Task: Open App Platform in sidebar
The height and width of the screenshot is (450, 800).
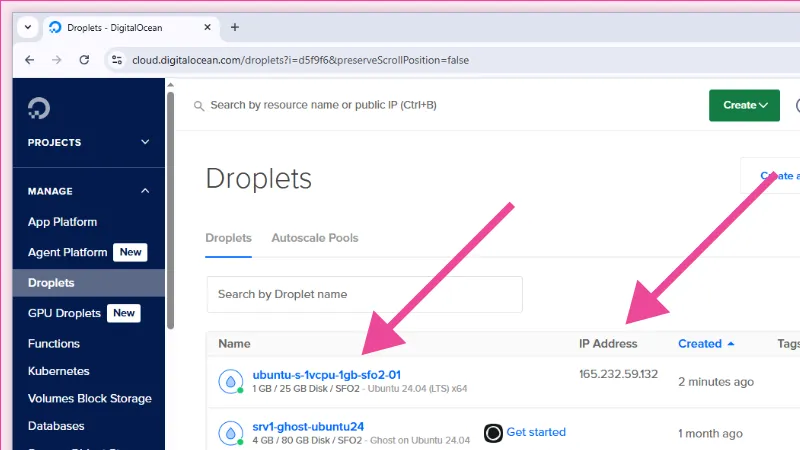Action: tap(62, 222)
